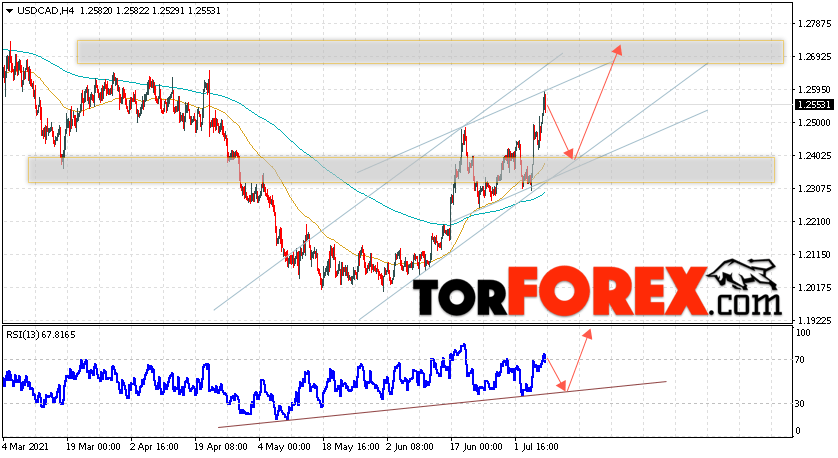
Task: Click the 1 Jul 16:00 date label
Action: [537, 446]
